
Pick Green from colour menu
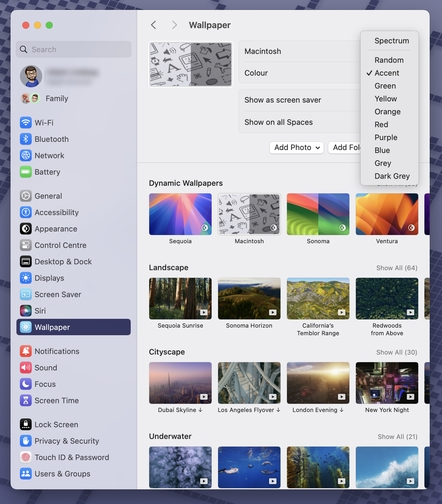click(390, 86)
